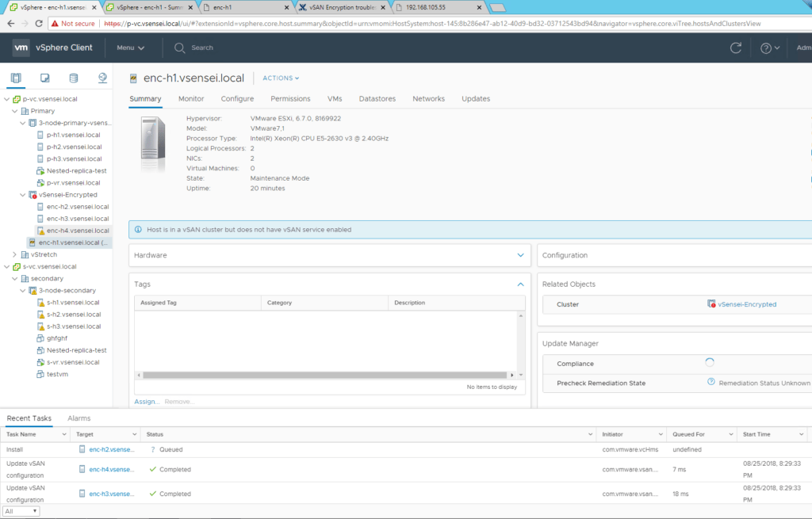Click the refresh icon in top header
Viewport: 812px width, 519px height.
point(736,48)
